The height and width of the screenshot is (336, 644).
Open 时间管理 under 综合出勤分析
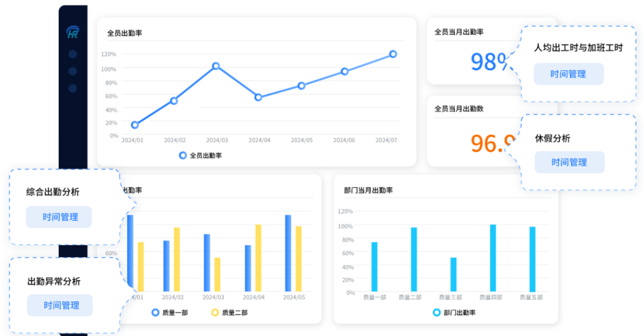[60, 217]
